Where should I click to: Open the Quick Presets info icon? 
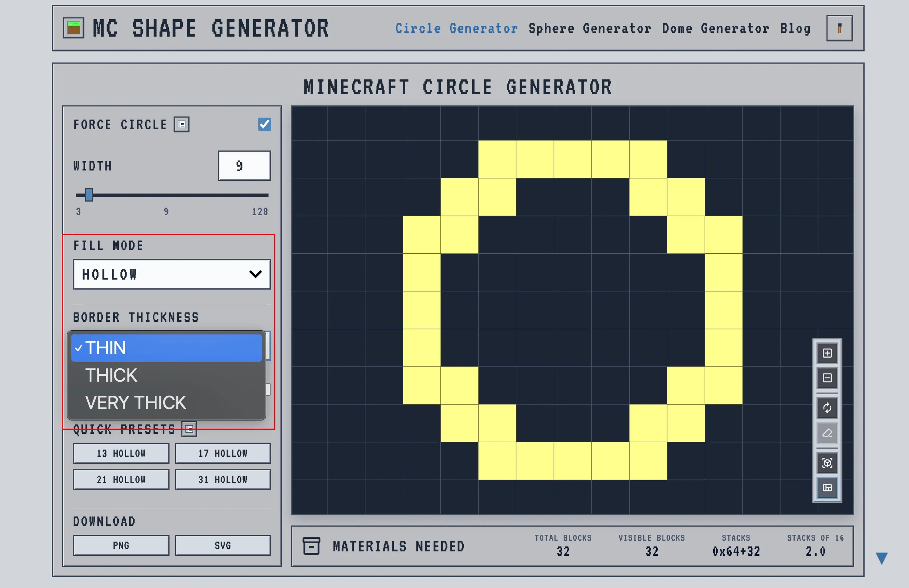[189, 429]
